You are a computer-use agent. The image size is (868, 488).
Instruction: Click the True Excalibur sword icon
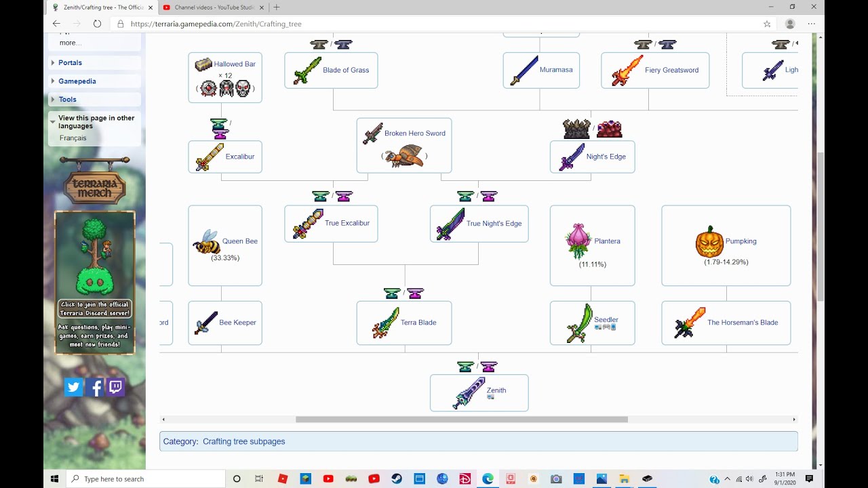coord(308,224)
